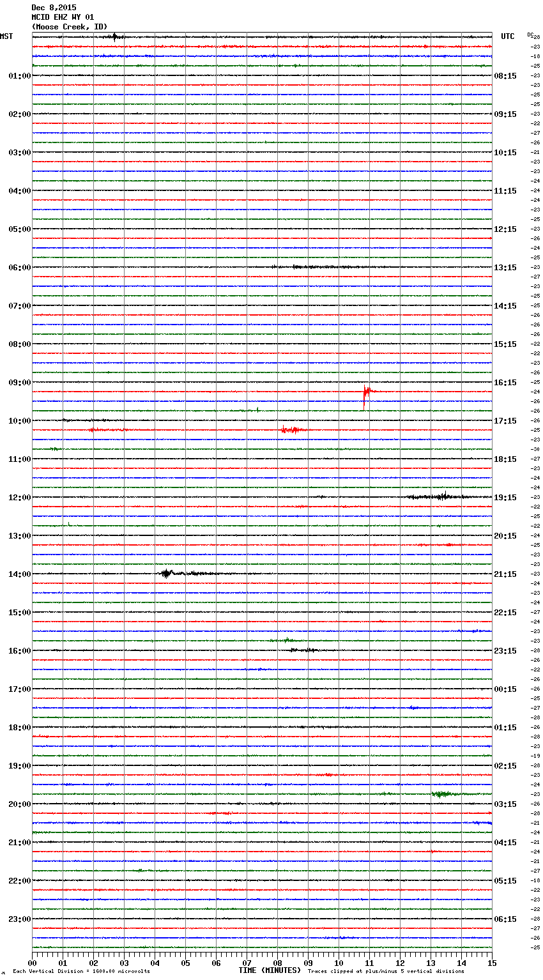This screenshot has height=980, width=543.
Task: Click minute tick label 13 on time axis
Action: pyautogui.click(x=431, y=963)
